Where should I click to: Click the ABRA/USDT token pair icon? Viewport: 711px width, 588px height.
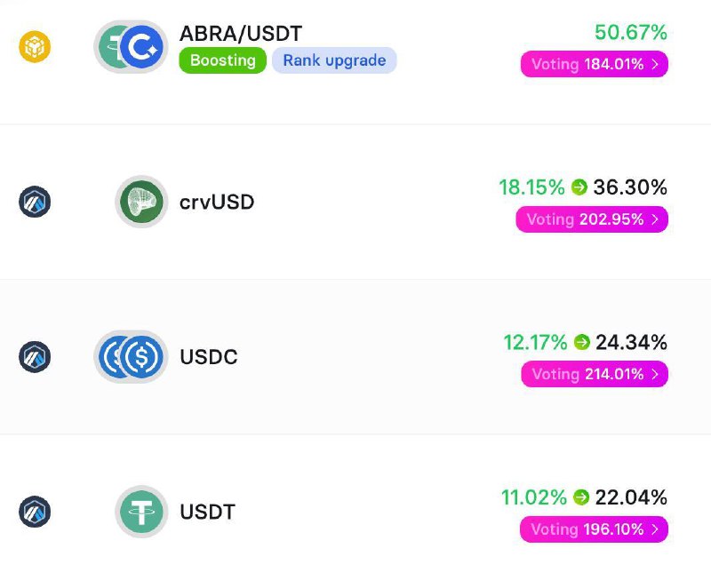point(131,47)
